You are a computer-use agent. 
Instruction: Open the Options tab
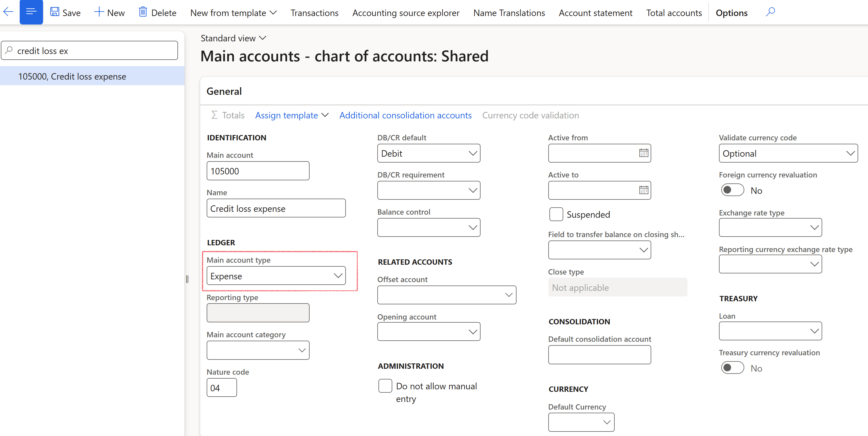732,13
